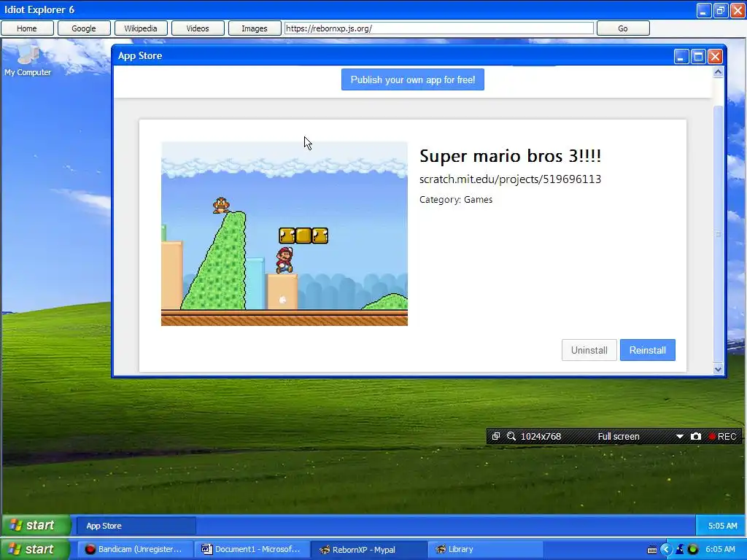The height and width of the screenshot is (560, 747).
Task: Click the inner taskbar 5:05 AM clock
Action: point(722,526)
